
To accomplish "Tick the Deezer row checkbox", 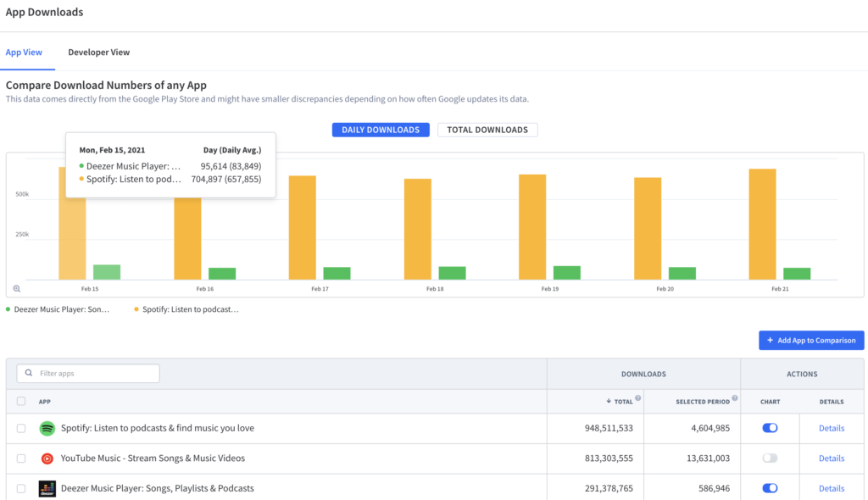I will (x=21, y=488).
